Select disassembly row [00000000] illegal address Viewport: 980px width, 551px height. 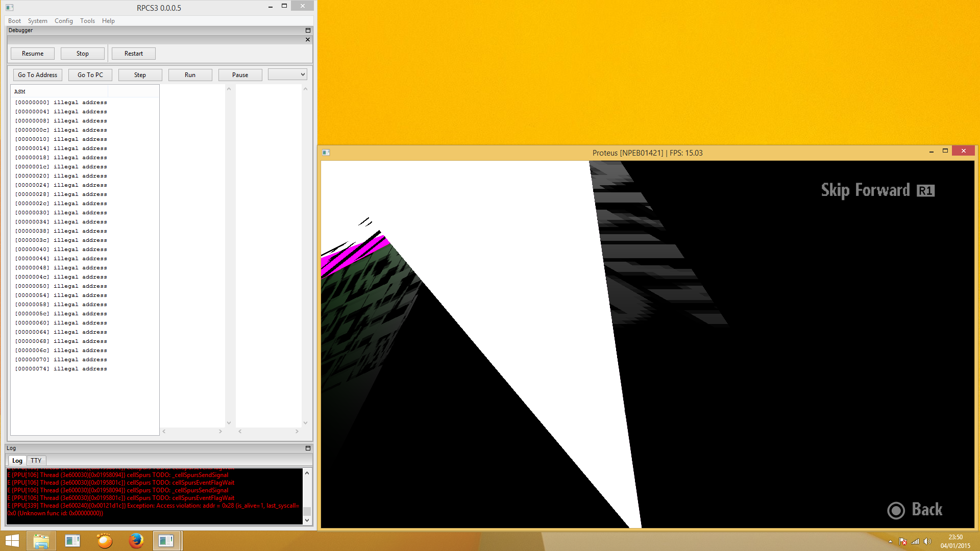61,103
